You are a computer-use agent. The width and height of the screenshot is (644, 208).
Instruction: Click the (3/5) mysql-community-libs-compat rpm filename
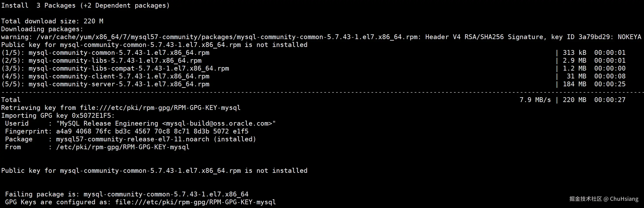pyautogui.click(x=129, y=68)
